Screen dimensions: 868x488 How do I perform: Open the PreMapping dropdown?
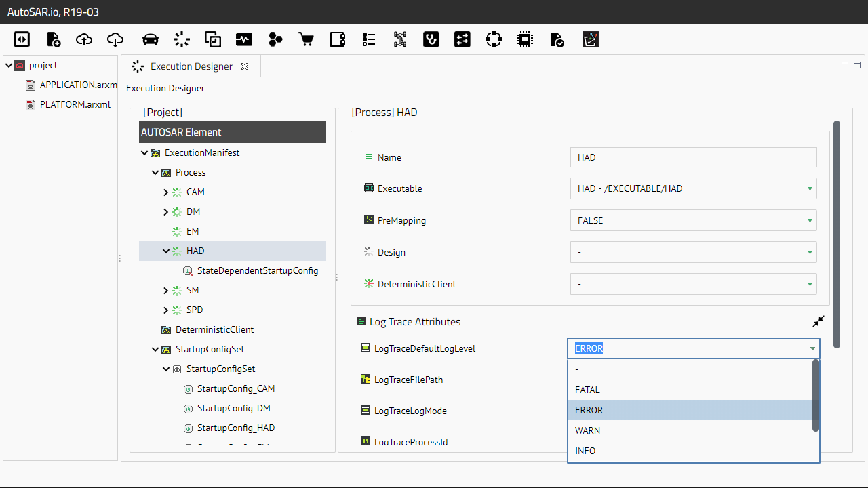(x=693, y=220)
